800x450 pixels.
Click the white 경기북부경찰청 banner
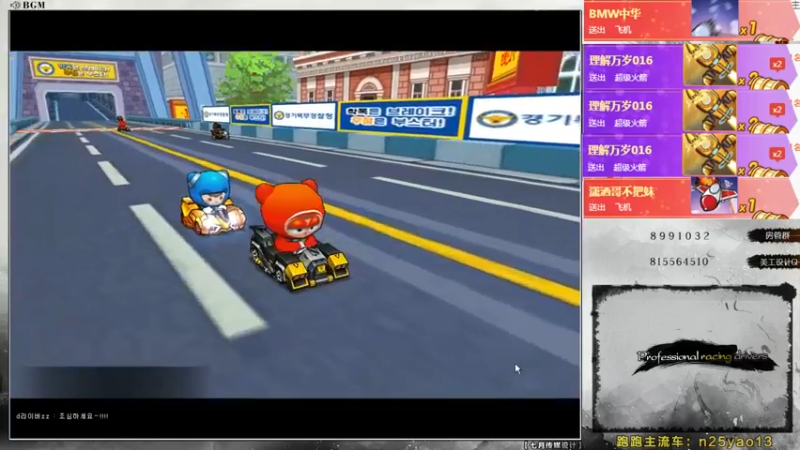(x=304, y=116)
